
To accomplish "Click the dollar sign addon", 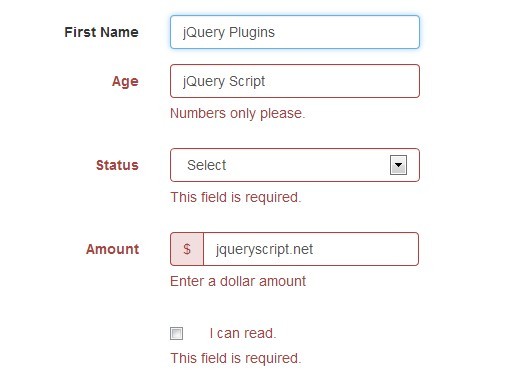I will [x=187, y=249].
